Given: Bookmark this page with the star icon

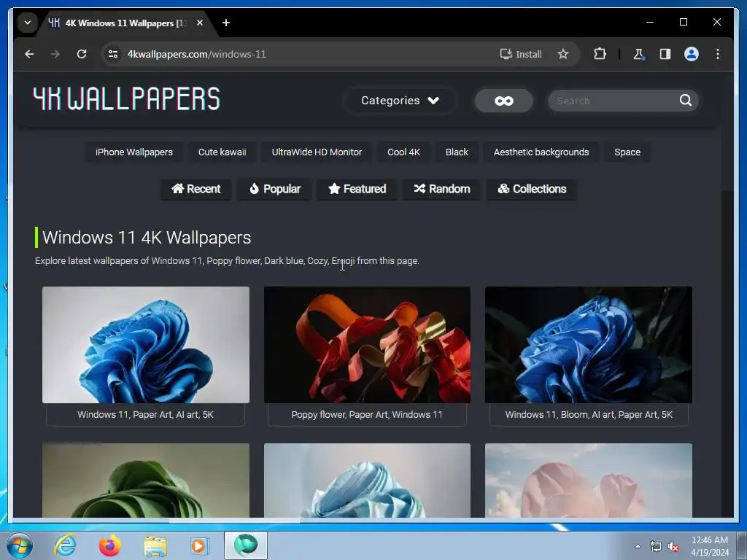Looking at the screenshot, I should (563, 54).
